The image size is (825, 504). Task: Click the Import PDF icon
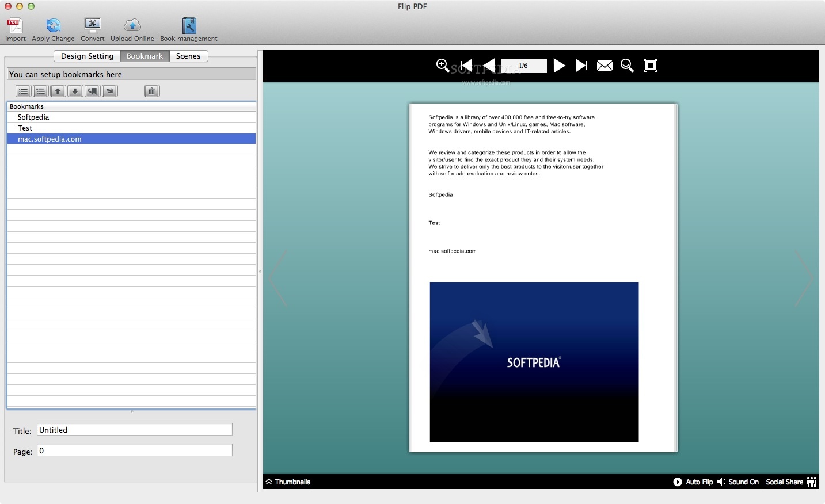click(x=15, y=25)
